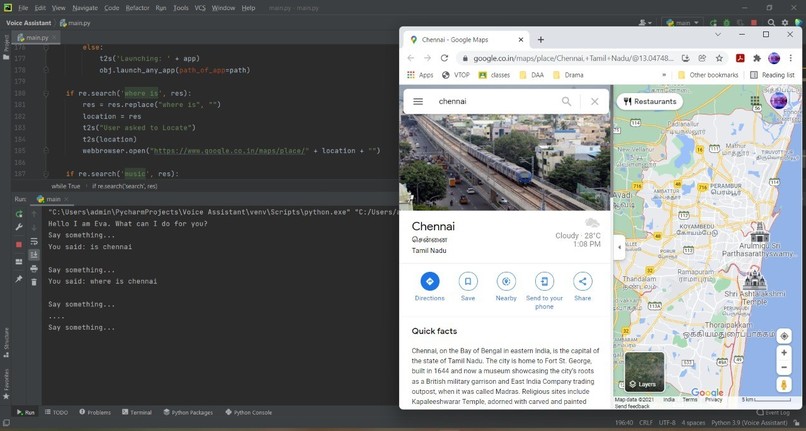Click restore layout icon in Run panel
Screen dimensions: 806x431
point(19,262)
